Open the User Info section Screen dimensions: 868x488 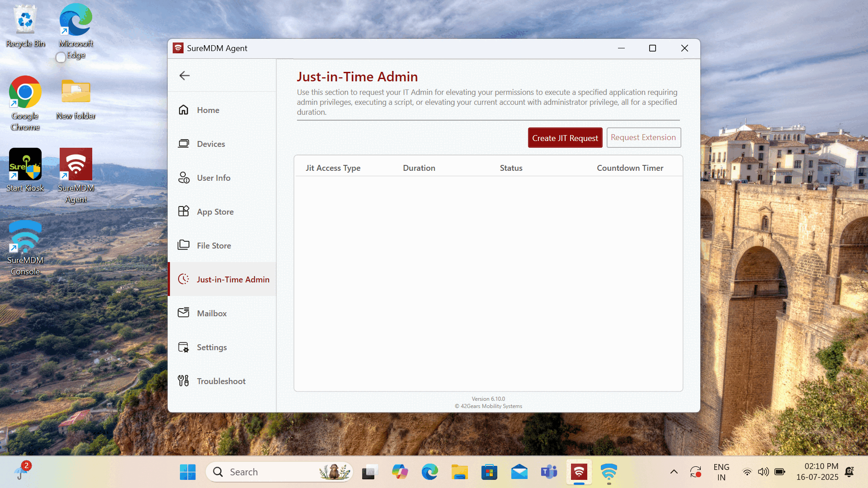[213, 178]
